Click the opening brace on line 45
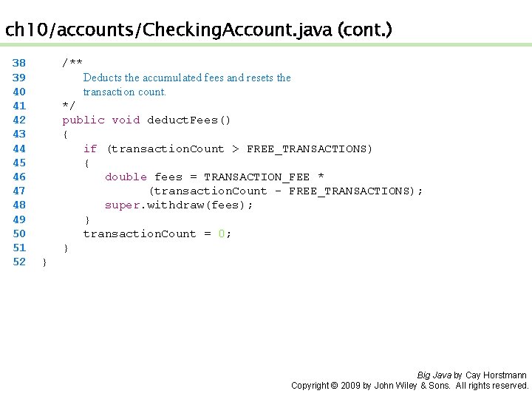 (x=86, y=163)
